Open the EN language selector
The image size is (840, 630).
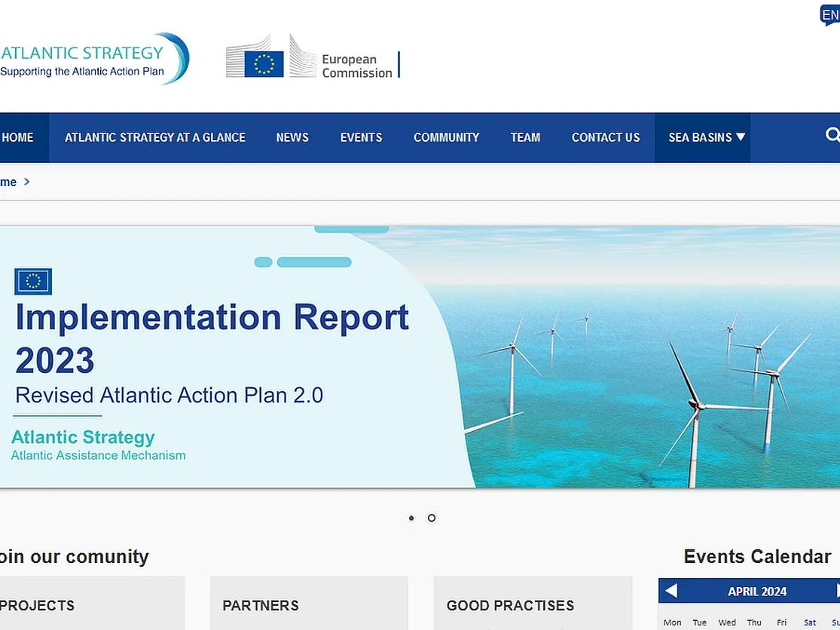coord(829,14)
